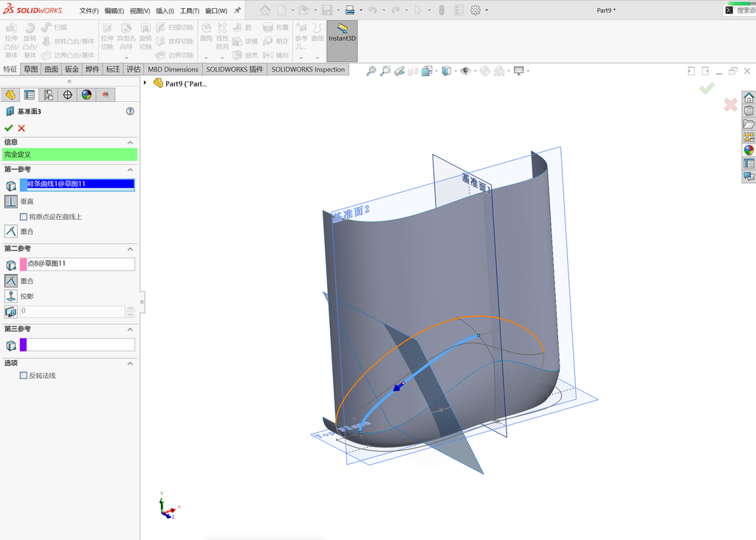
Task: Collapse the 第二参考 section
Action: point(130,249)
